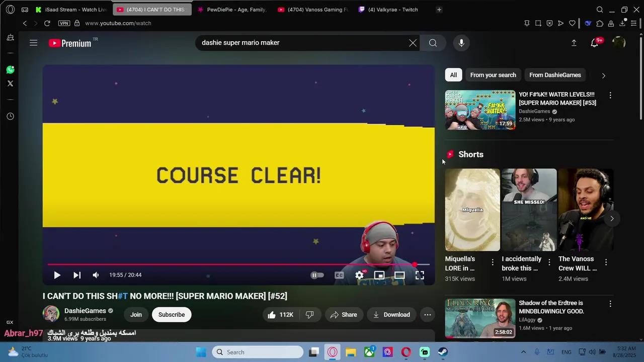
Task: Open the create/upload icon
Action: click(574, 43)
